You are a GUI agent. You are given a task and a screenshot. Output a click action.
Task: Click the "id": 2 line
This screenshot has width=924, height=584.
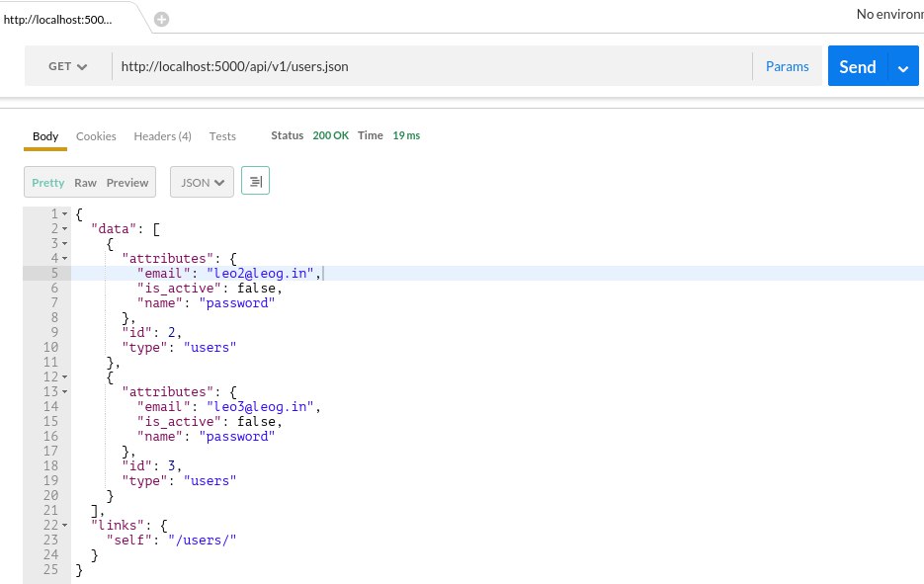[151, 332]
